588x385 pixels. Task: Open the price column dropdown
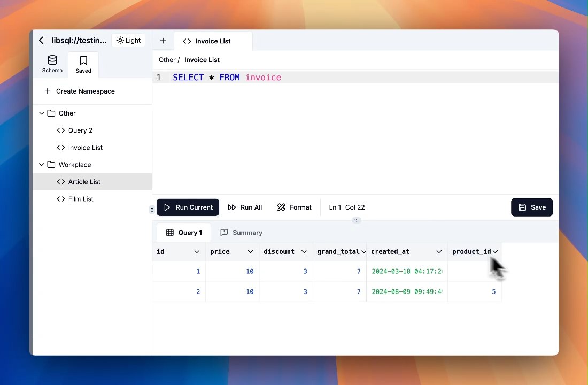point(251,251)
